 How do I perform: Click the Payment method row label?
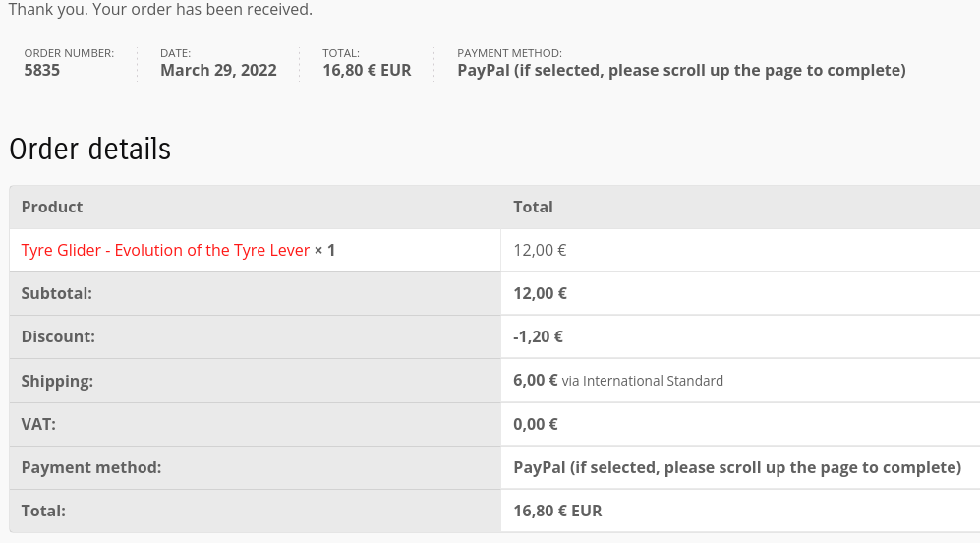coord(91,467)
